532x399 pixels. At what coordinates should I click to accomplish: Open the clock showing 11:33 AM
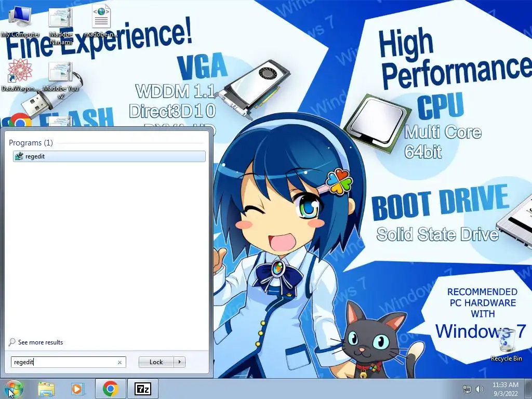click(x=505, y=389)
